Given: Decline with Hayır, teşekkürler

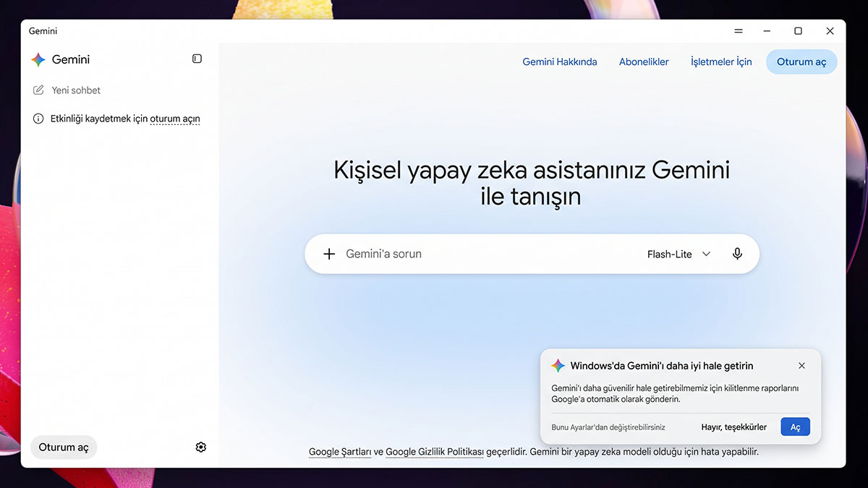Looking at the screenshot, I should [x=733, y=427].
